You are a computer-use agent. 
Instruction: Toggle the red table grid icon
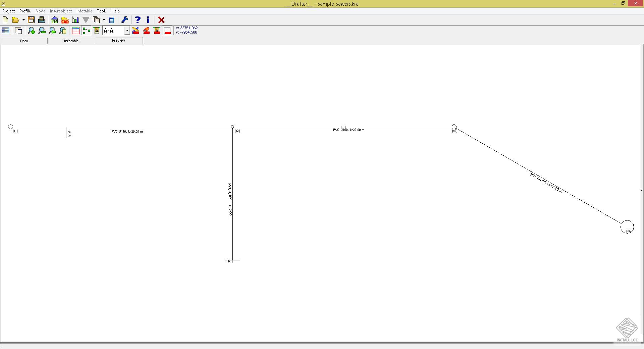click(x=76, y=31)
